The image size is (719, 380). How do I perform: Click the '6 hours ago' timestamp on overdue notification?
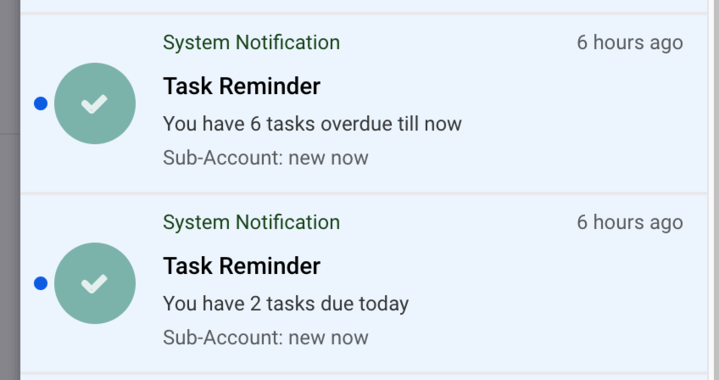click(x=630, y=43)
